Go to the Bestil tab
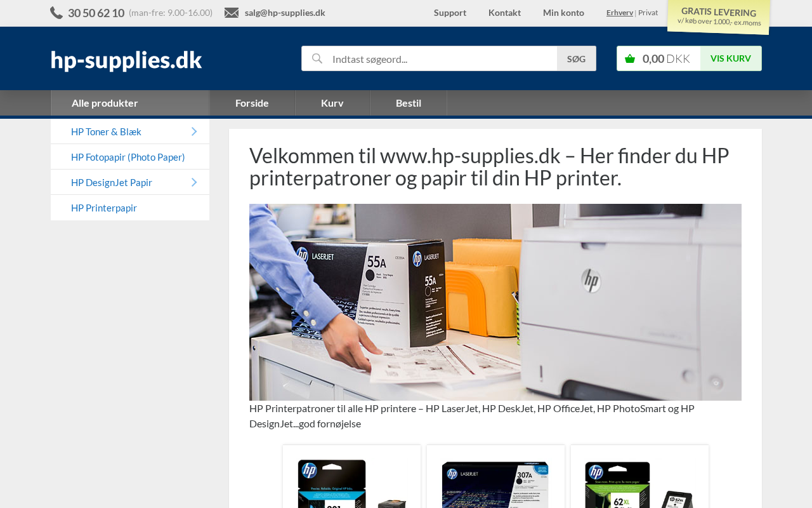Viewport: 812px width, 508px height. 409,103
